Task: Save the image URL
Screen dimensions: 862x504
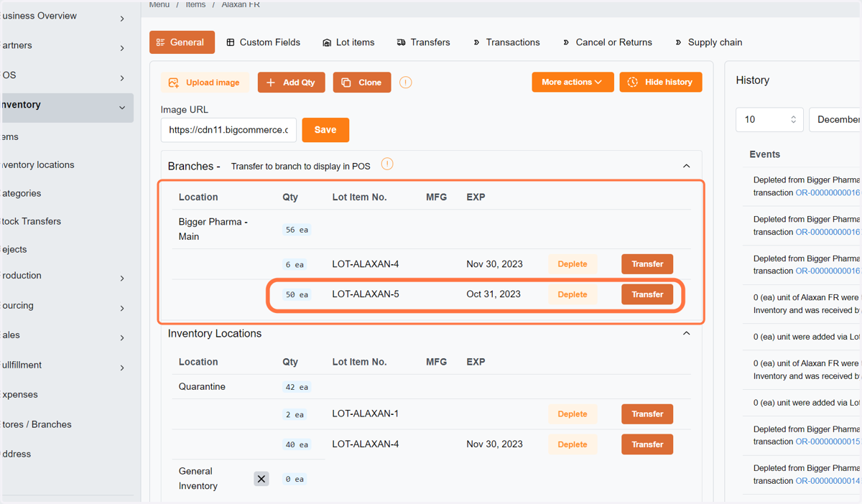Action: point(325,130)
